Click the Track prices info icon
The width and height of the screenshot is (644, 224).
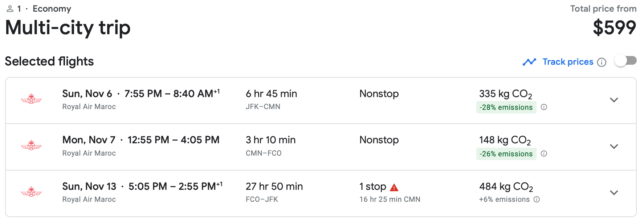(602, 62)
